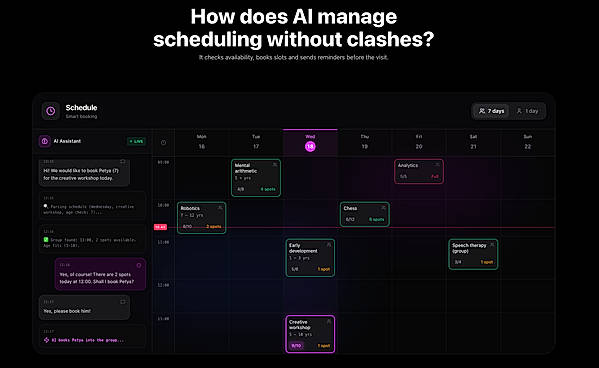Select the Fri 20 day column header
Viewport: 599px width, 368px height.
pos(419,142)
